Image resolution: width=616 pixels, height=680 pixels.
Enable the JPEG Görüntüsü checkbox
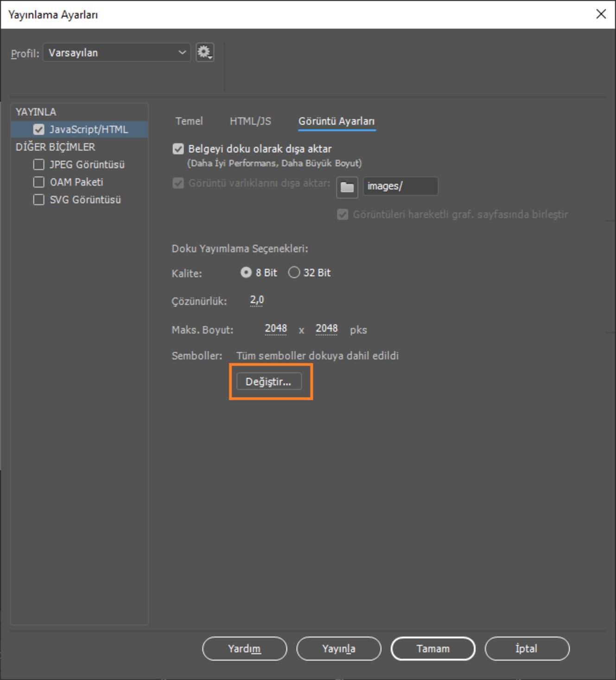tap(39, 165)
